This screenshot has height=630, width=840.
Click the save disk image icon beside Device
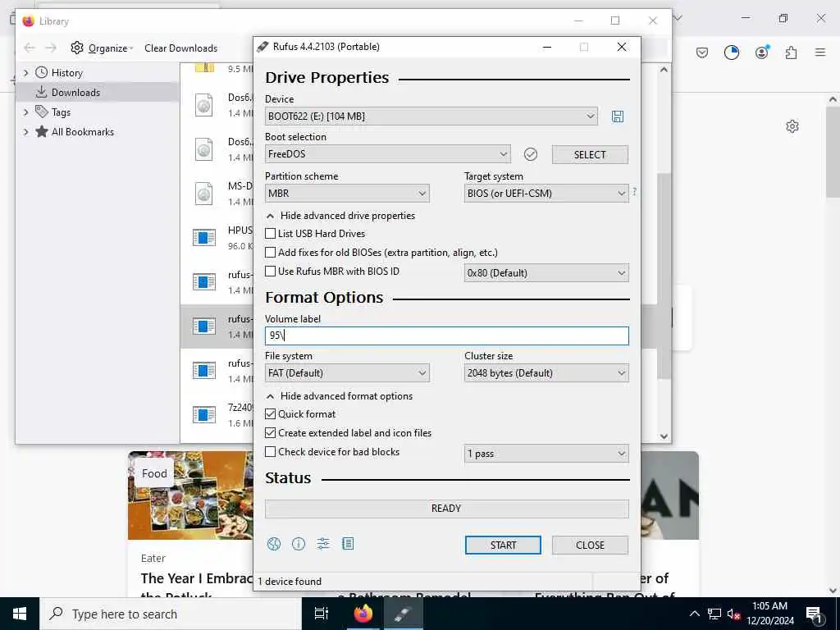point(617,116)
